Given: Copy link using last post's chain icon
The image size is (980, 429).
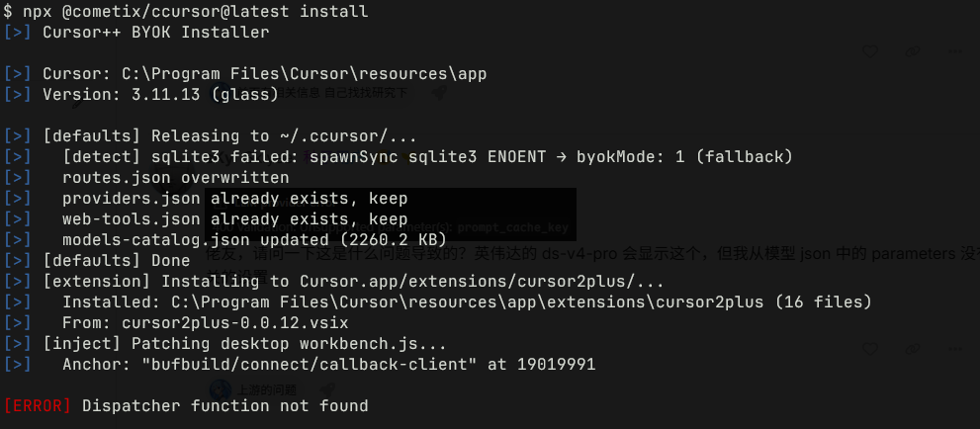Looking at the screenshot, I should pyautogui.click(x=913, y=349).
